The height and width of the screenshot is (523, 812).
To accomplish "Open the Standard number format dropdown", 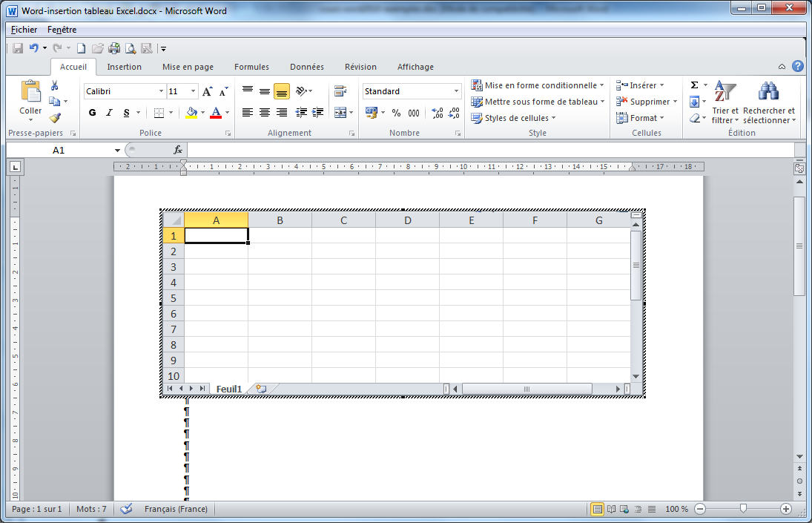I will pos(456,91).
